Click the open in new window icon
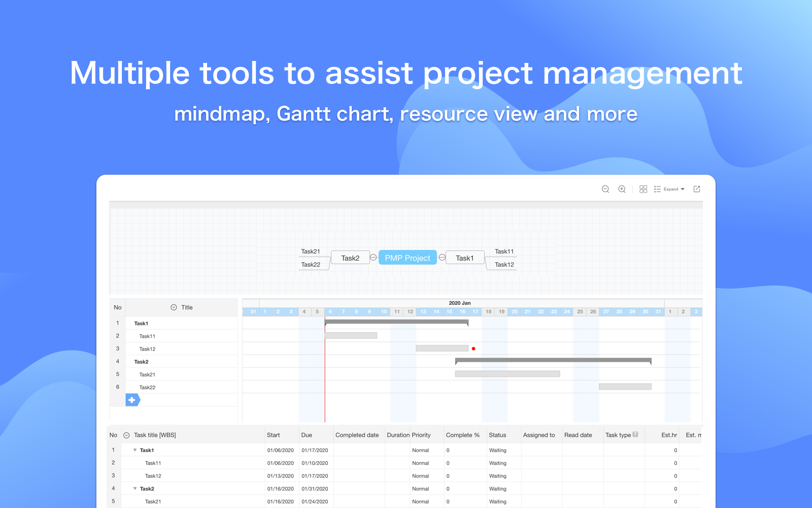This screenshot has height=508, width=812. click(x=697, y=189)
